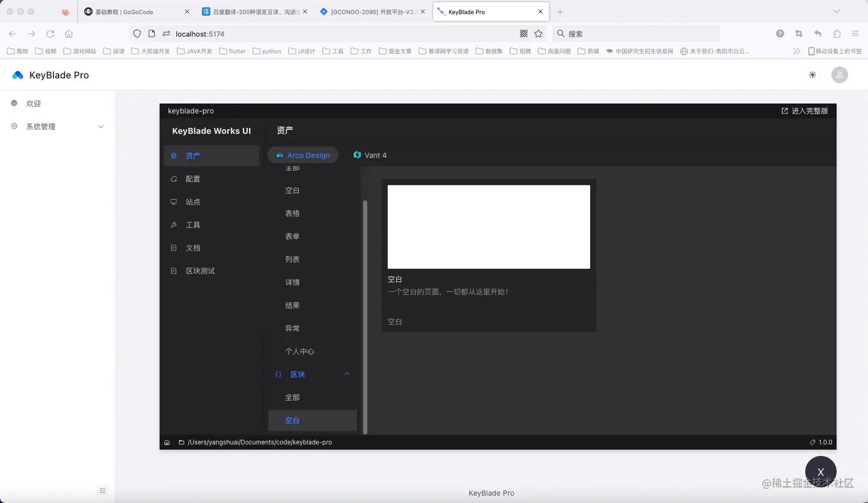Switch to the 百度翻译 tab
The height and width of the screenshot is (503, 868).
255,11
